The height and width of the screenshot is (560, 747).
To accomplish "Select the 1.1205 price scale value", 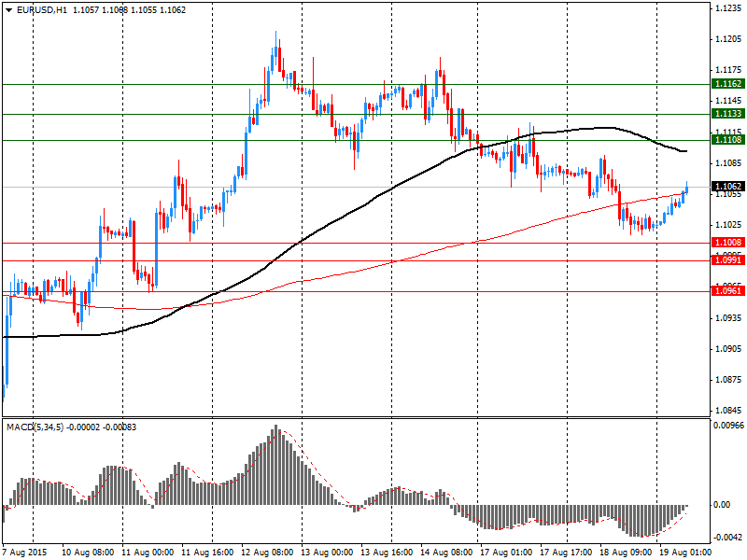I will (729, 39).
